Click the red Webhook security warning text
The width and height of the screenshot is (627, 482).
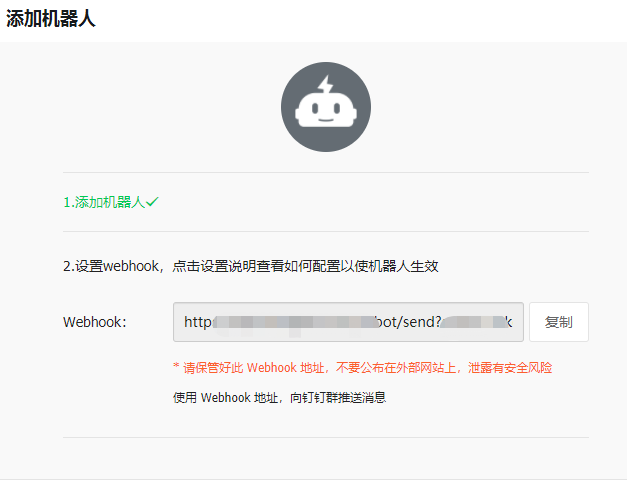pos(363,368)
